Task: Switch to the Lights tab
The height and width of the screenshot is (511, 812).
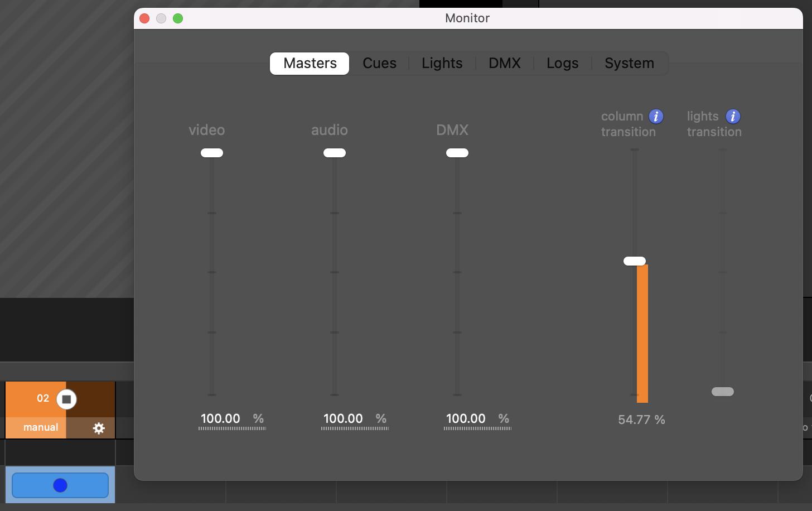Action: point(442,63)
